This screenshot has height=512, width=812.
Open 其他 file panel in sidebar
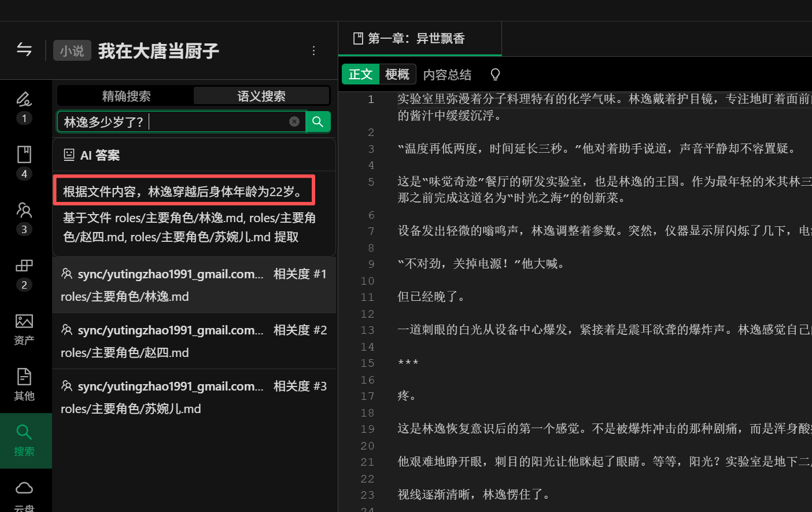(24, 384)
